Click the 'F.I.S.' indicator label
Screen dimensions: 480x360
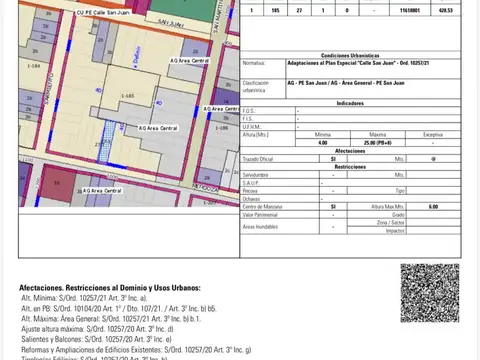pos(248,119)
